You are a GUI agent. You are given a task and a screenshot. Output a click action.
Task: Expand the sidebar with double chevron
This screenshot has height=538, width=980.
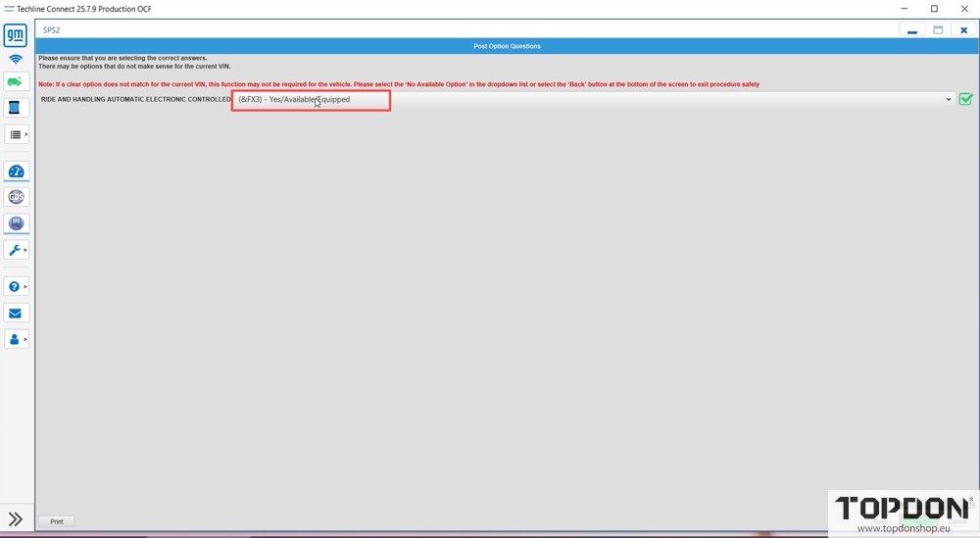tap(16, 519)
